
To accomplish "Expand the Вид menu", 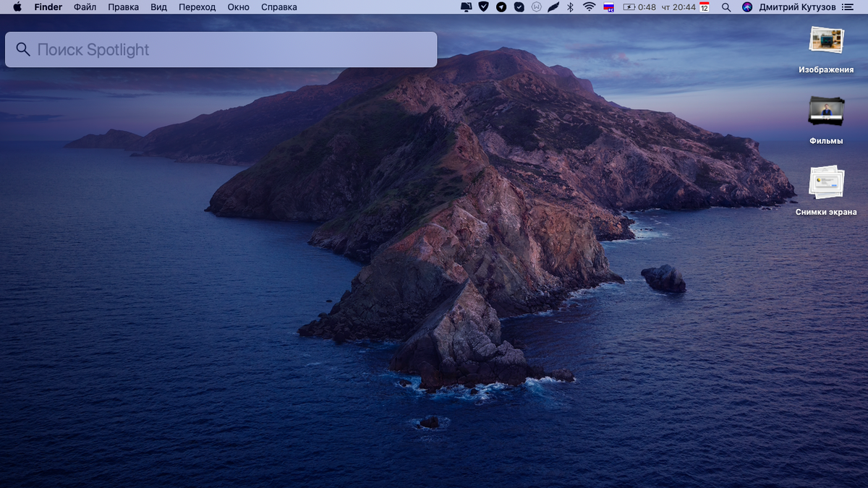I will pos(159,7).
